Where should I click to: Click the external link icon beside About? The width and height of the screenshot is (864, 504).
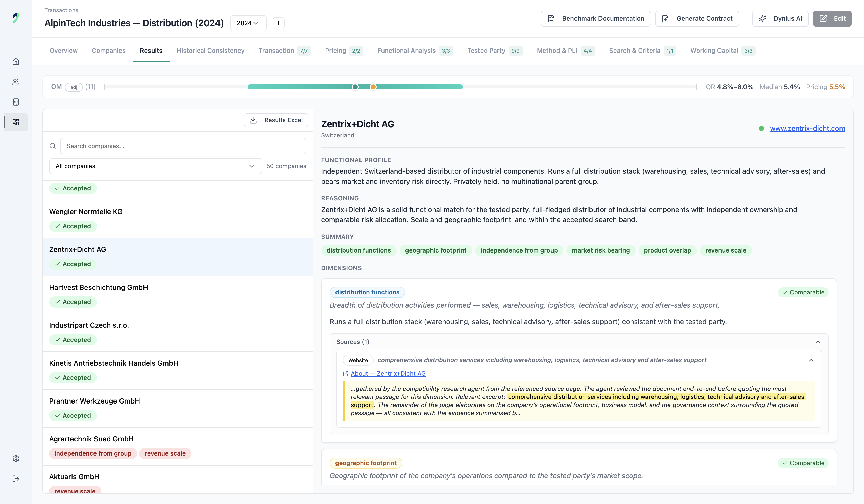click(x=346, y=374)
